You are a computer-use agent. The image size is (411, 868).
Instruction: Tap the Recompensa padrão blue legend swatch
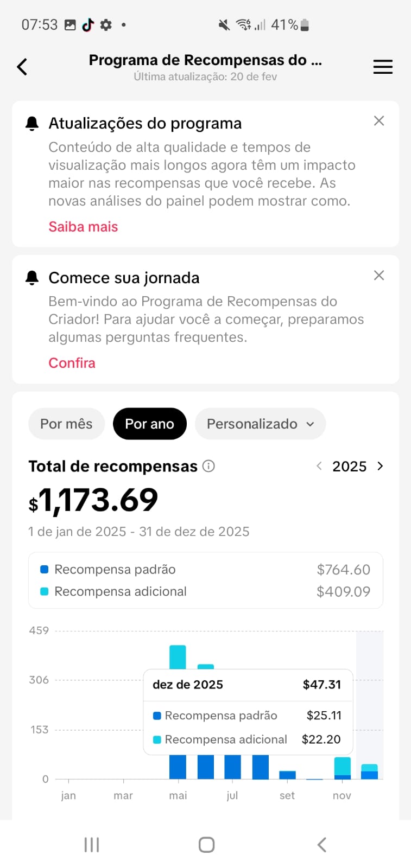[45, 570]
